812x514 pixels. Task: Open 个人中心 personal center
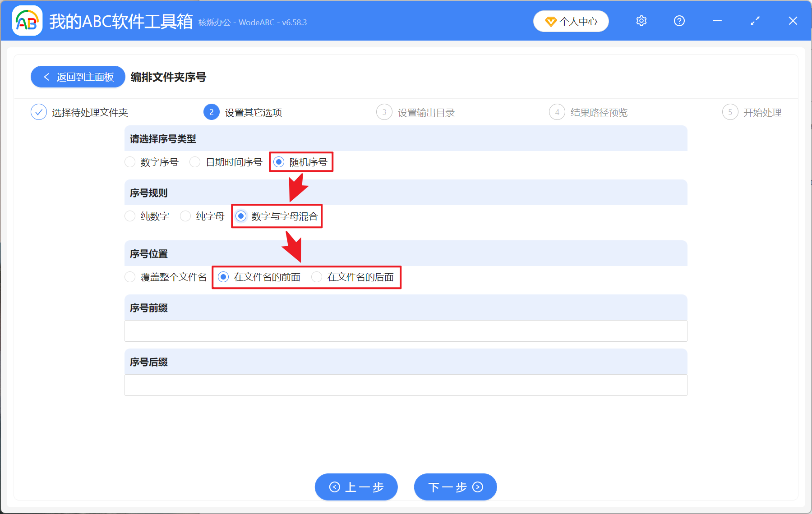[x=571, y=21]
